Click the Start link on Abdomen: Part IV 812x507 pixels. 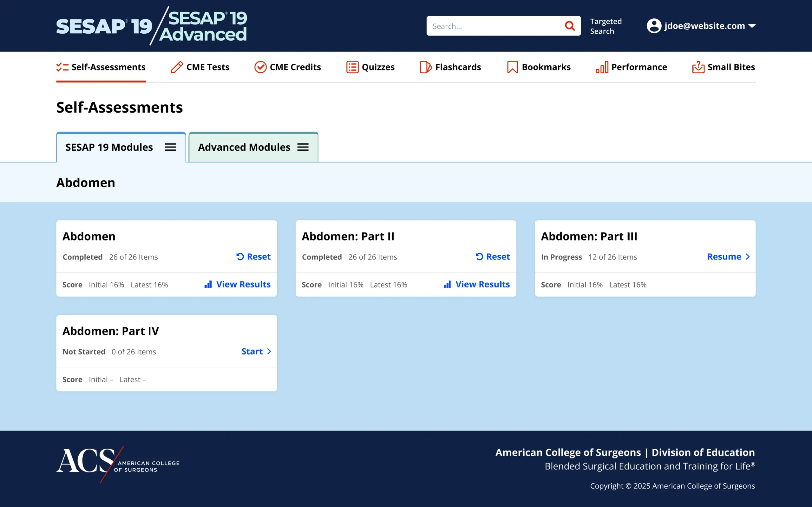click(252, 352)
